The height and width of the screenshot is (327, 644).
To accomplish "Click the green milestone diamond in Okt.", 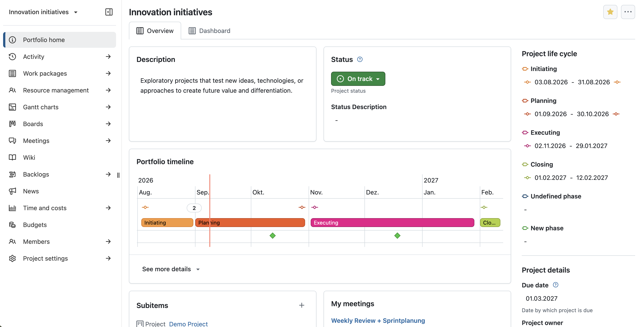I will click(272, 236).
